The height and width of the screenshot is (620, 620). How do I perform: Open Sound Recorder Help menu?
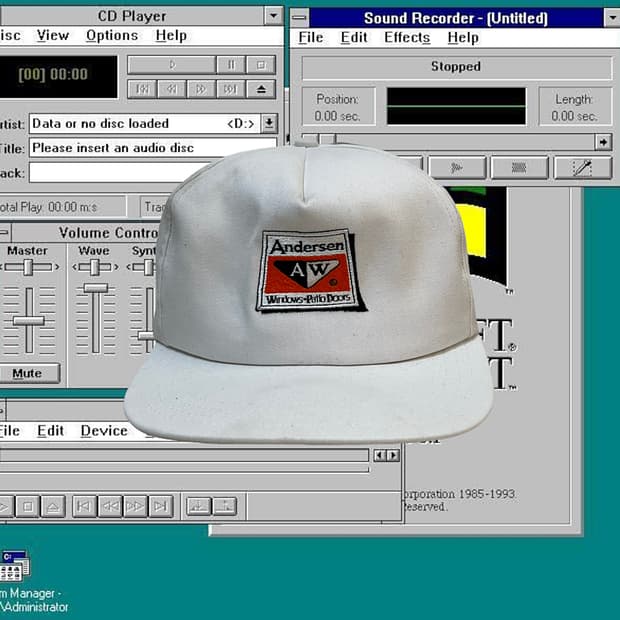click(x=463, y=38)
